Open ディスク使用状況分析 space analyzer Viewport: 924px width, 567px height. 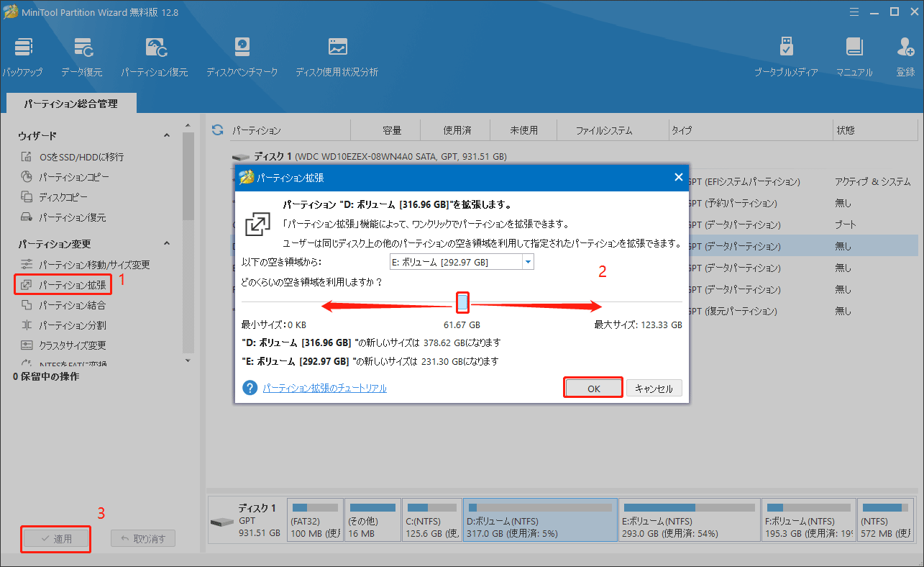coord(337,56)
